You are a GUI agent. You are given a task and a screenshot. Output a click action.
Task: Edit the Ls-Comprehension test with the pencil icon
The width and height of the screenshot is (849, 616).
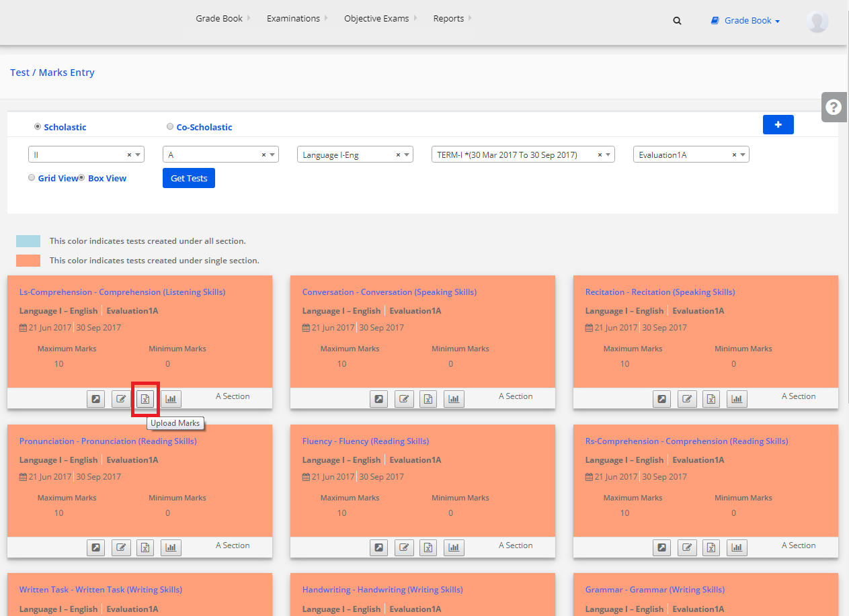pyautogui.click(x=121, y=399)
